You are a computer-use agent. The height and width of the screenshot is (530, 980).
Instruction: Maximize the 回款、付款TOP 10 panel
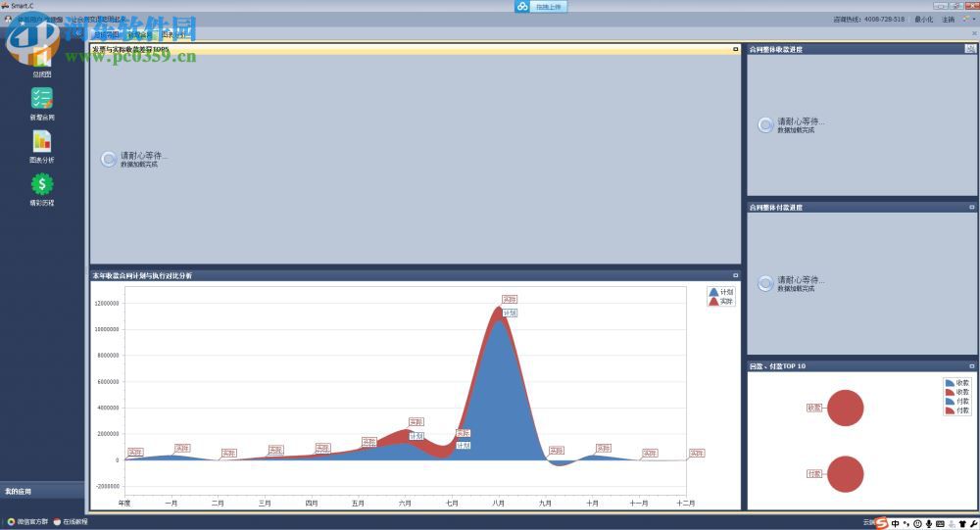[x=971, y=365]
